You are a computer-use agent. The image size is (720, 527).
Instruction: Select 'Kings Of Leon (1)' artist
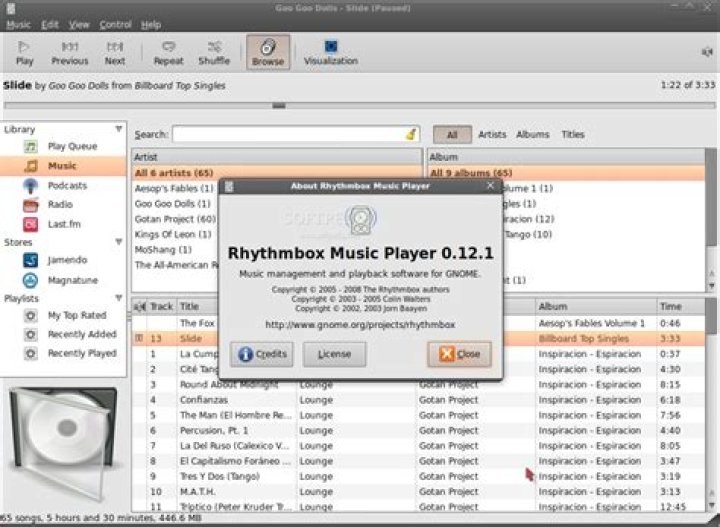coord(173,234)
